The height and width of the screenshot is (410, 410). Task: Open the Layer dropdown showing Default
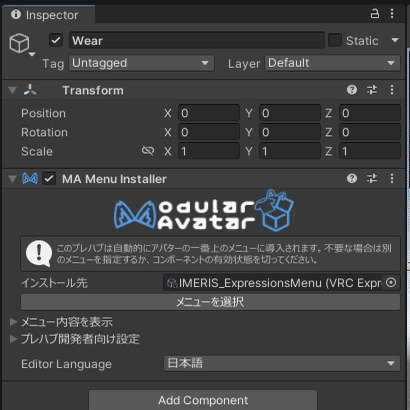coord(332,63)
